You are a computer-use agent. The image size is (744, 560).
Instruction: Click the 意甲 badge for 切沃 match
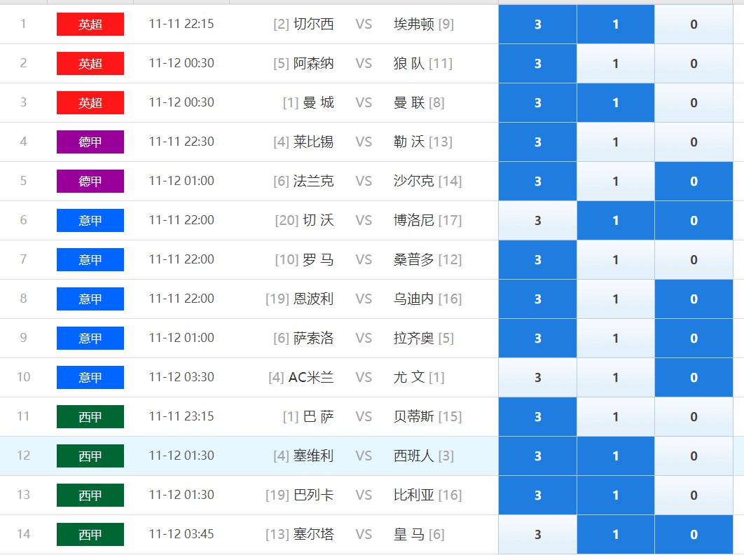click(90, 220)
